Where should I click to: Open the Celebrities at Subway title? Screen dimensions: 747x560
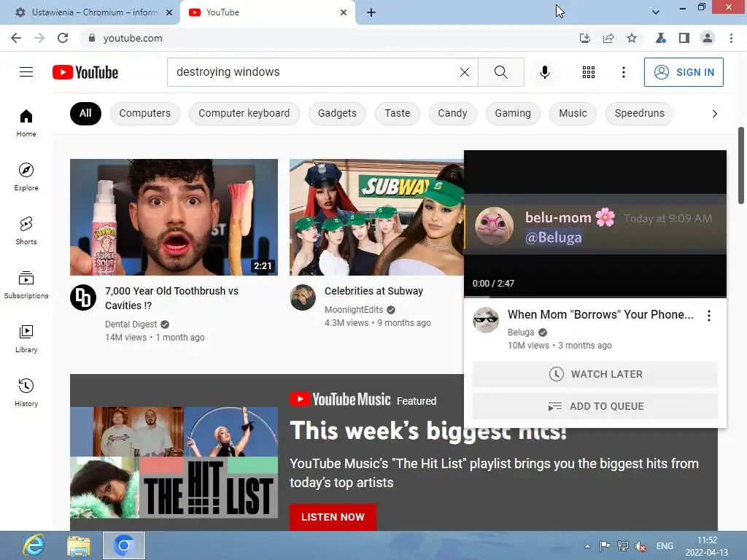click(x=373, y=291)
